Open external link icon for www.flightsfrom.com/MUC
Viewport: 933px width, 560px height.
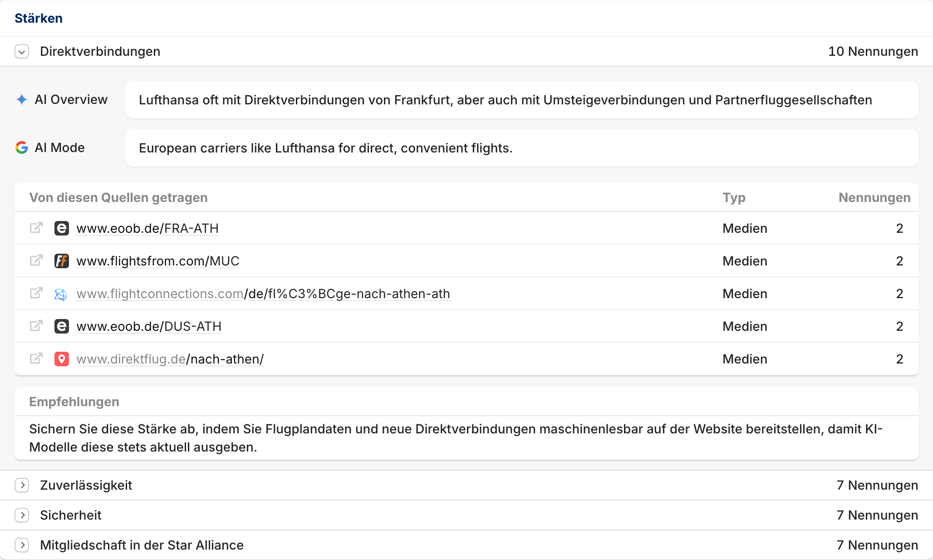click(36, 260)
